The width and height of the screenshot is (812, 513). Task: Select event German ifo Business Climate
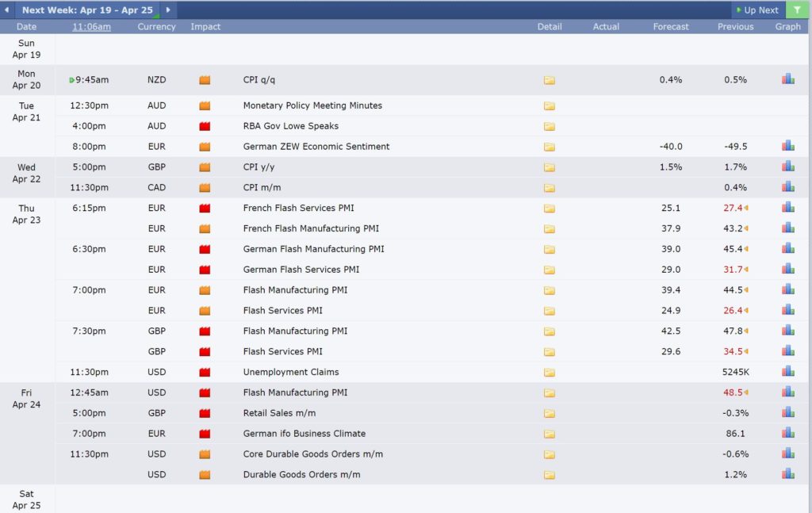pyautogui.click(x=304, y=433)
